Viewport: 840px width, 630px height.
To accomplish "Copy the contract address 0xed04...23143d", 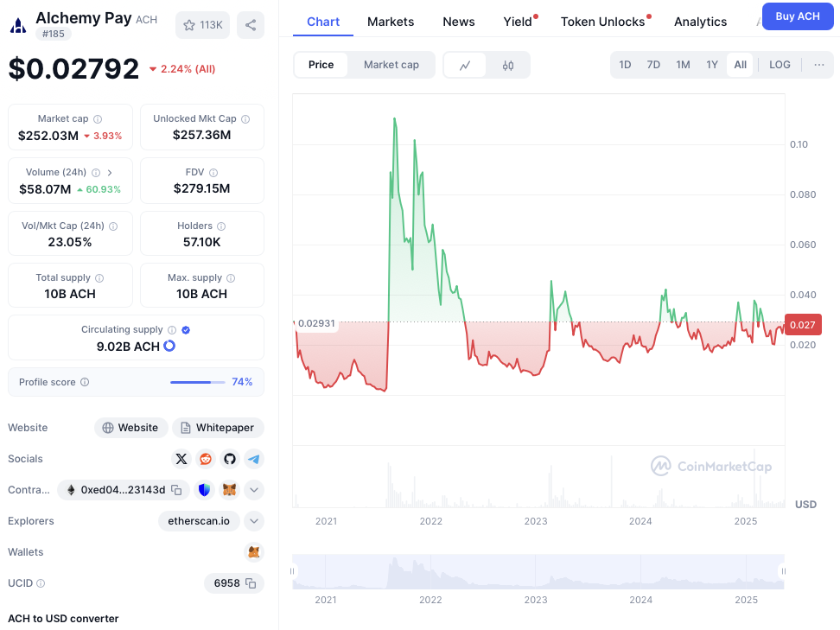I will [176, 490].
